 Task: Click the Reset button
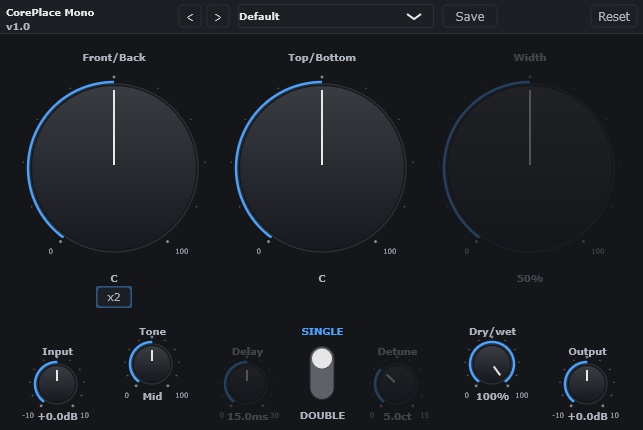point(613,16)
